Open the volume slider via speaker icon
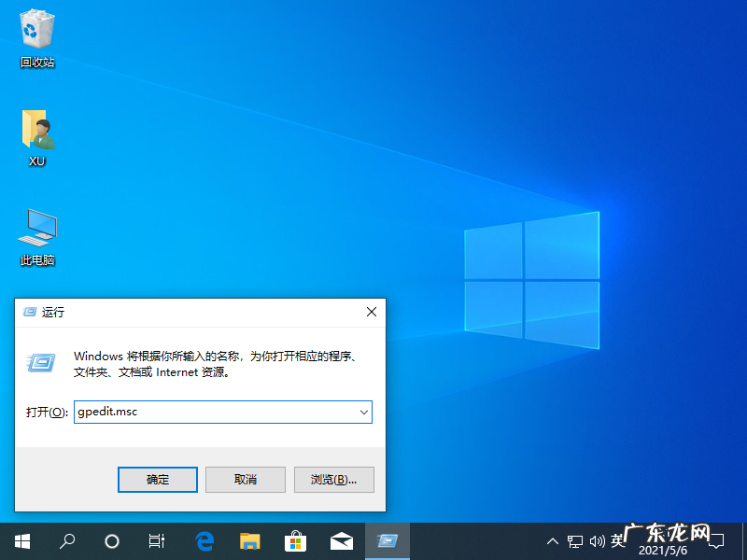 [598, 541]
